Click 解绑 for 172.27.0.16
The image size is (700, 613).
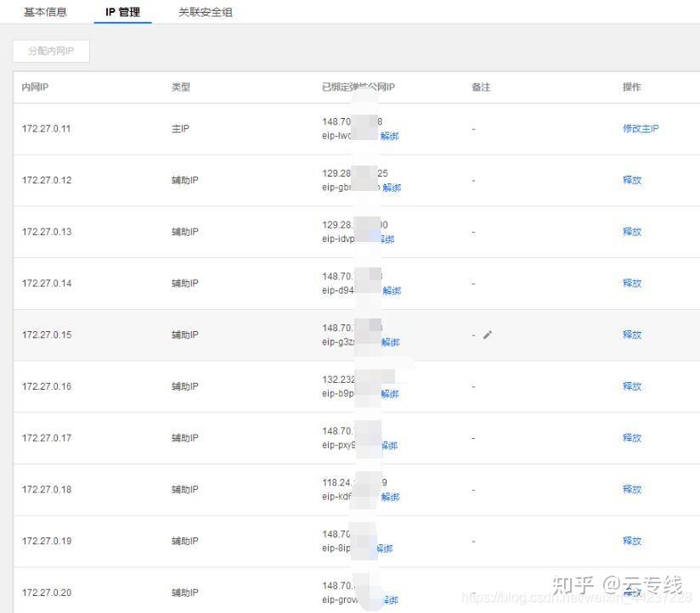(390, 394)
